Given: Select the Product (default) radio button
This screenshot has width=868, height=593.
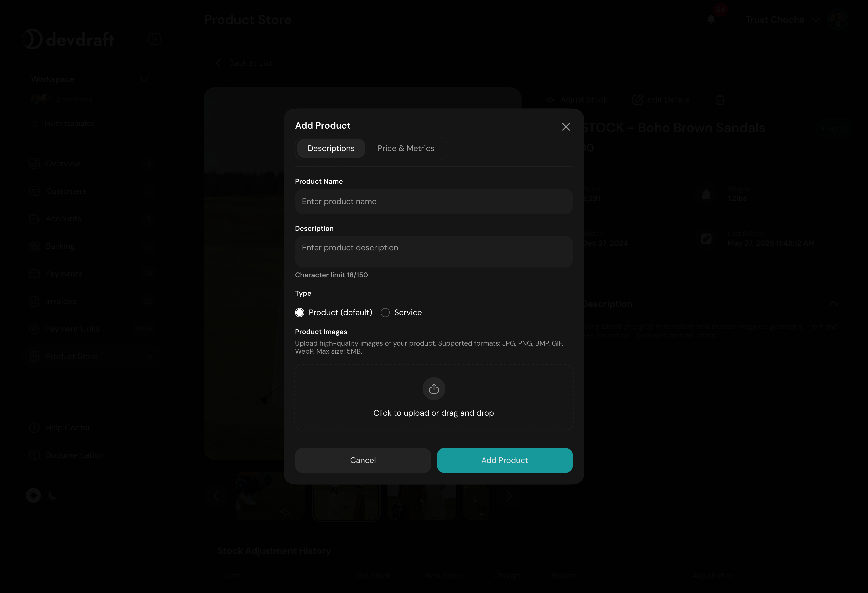Looking at the screenshot, I should click(x=299, y=312).
